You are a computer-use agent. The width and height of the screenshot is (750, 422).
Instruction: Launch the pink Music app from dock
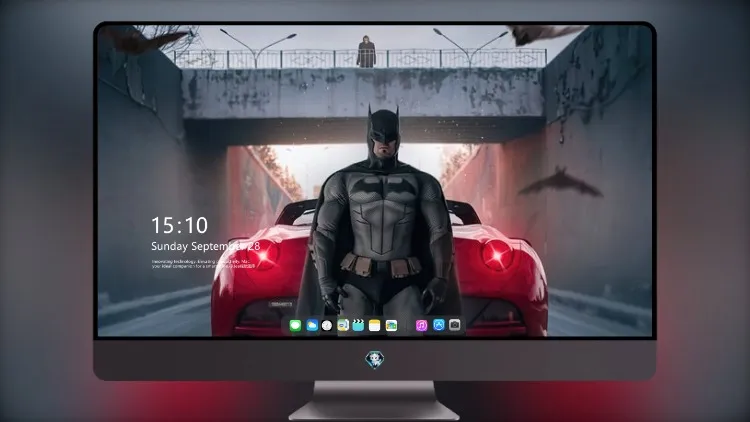point(421,326)
